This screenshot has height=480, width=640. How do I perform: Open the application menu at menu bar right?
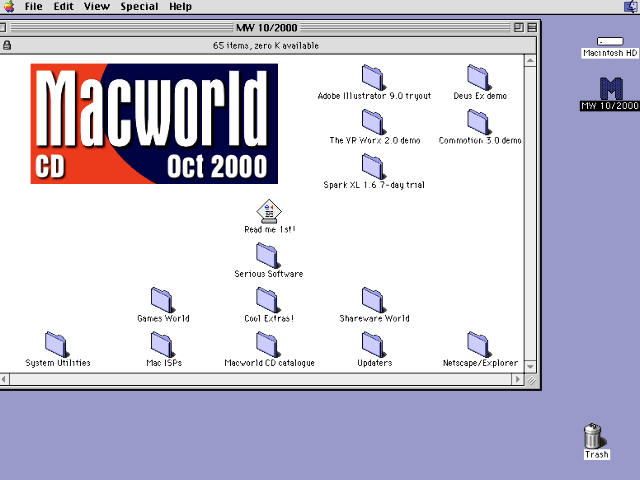(631, 7)
